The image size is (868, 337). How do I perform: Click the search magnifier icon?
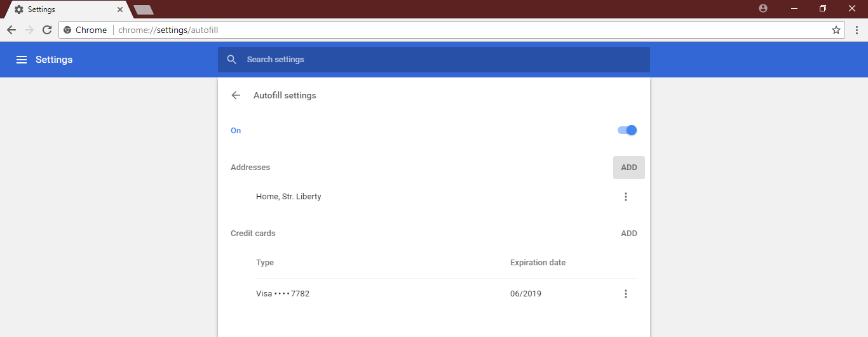point(232,60)
